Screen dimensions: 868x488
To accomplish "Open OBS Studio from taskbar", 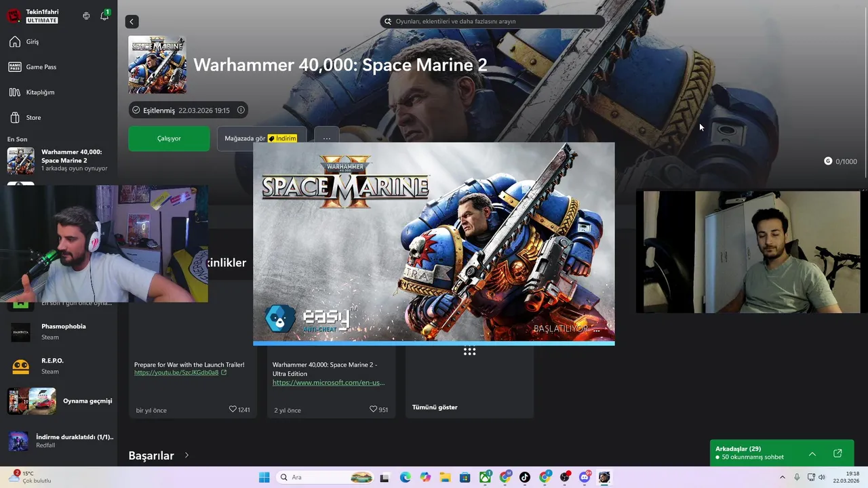I will click(565, 477).
